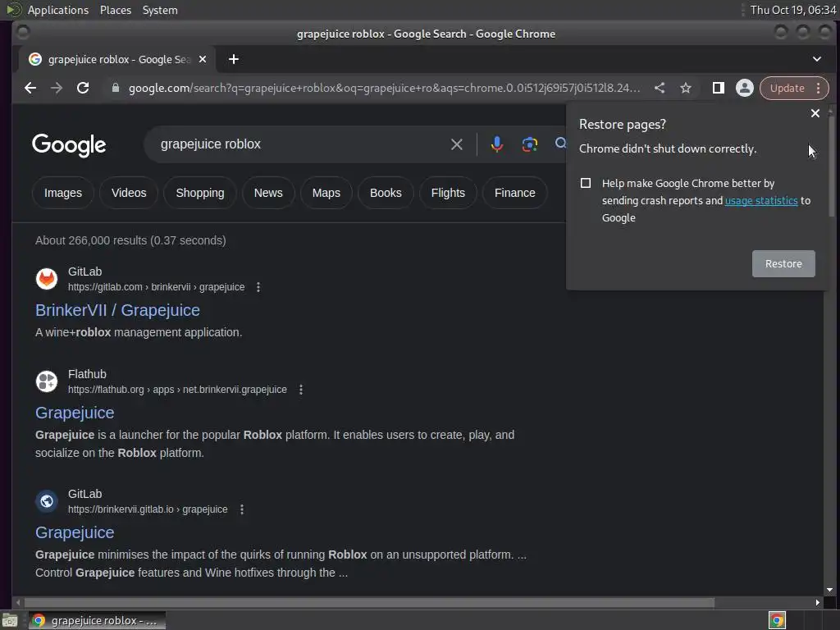Bookmark this page with the star icon

click(x=686, y=88)
